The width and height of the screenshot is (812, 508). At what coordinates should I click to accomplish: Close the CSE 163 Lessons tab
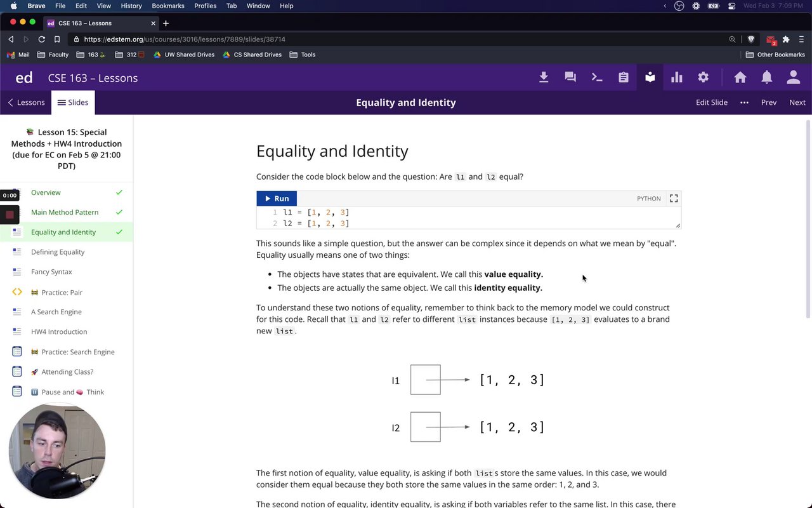pyautogui.click(x=153, y=23)
